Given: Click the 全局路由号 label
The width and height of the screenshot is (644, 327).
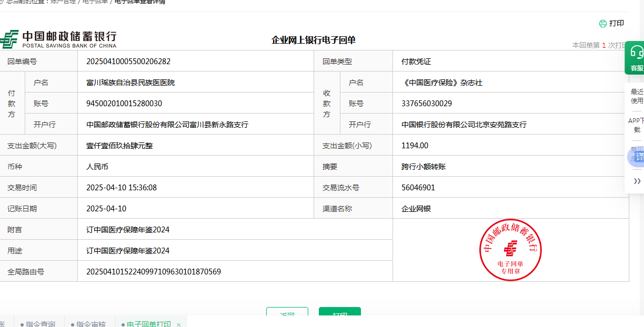Looking at the screenshot, I should [x=26, y=272].
